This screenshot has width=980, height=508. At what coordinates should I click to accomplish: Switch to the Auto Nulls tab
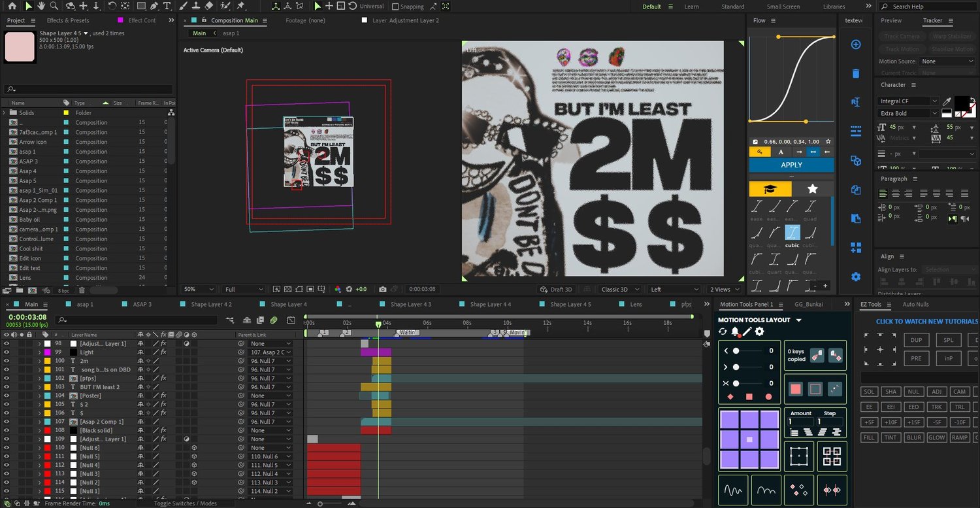click(915, 304)
